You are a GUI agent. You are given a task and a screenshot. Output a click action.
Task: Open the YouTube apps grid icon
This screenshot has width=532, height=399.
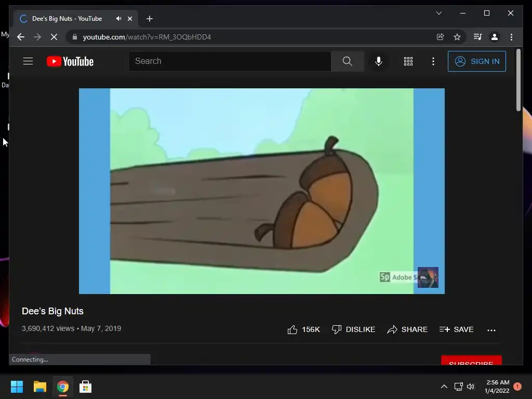(408, 61)
